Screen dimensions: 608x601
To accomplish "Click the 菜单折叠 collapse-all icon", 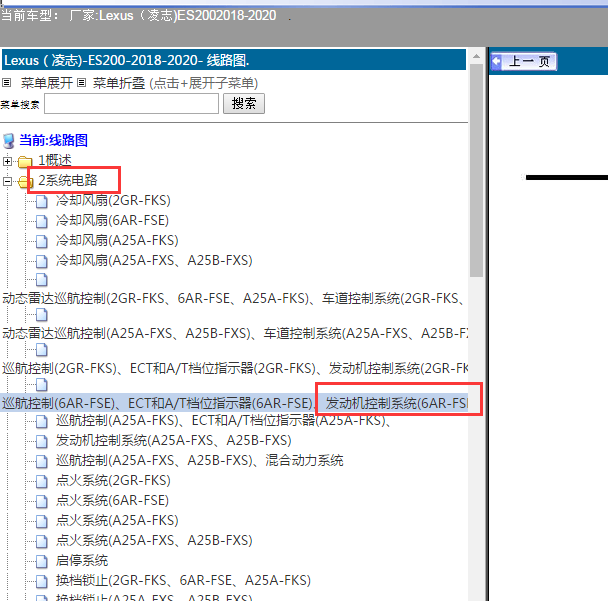I will click(81, 83).
